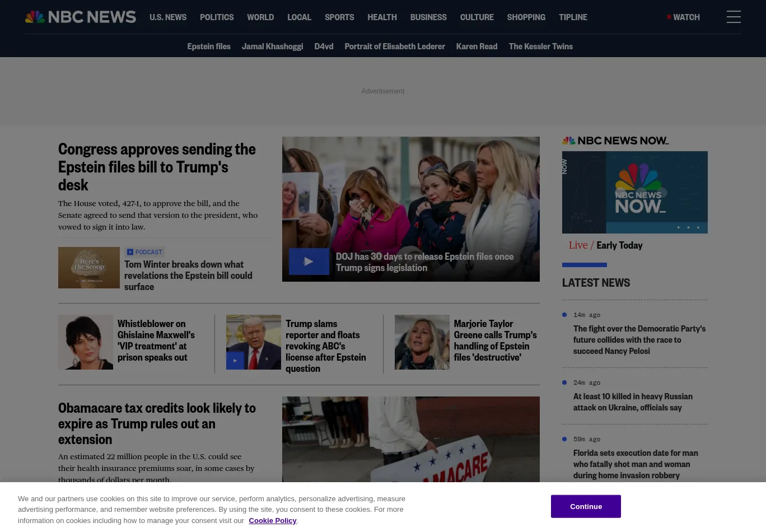Open Marjorie Taylor Greene story photo

(x=422, y=342)
